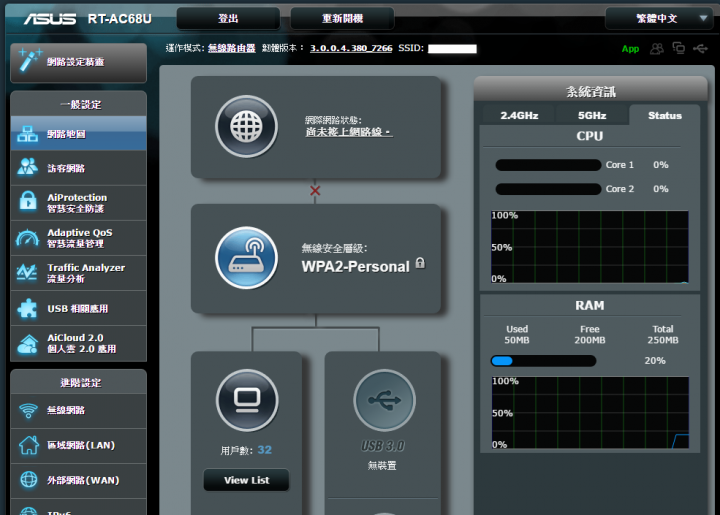The image size is (720, 515).
Task: Select the Status tab
Action: click(664, 115)
